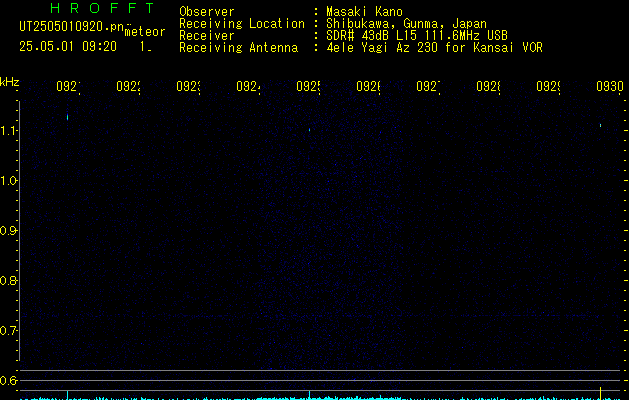Screen dimensions: 629x400
Task: Click the 'Receiving Antenna' label
Action: 239,48
